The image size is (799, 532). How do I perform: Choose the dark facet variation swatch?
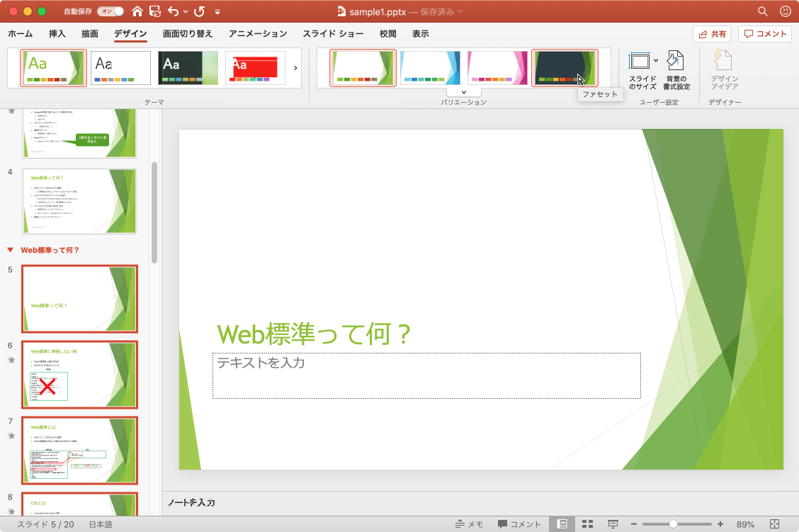[565, 68]
